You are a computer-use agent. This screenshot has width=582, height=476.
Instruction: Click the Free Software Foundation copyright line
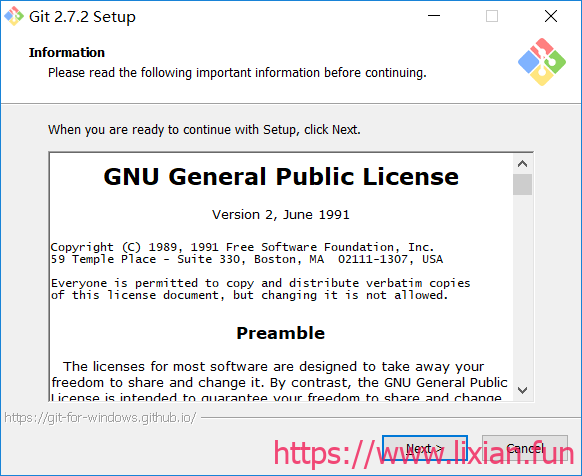(x=242, y=247)
